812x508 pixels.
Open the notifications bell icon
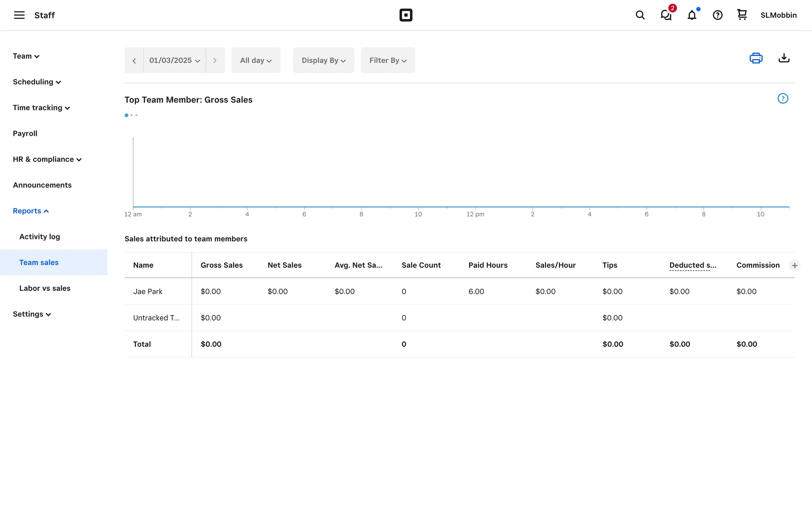click(692, 15)
